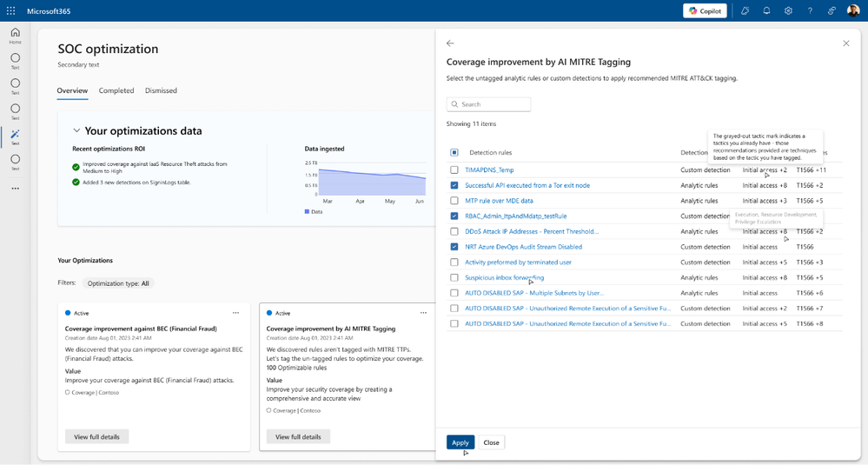868x465 pixels.
Task: Open DDoS Attack IP Addresses Percent Threshold link
Action: (532, 231)
